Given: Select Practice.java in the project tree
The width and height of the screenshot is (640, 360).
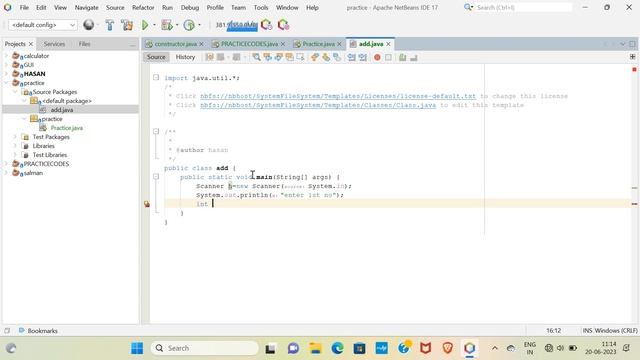Looking at the screenshot, I should pyautogui.click(x=67, y=128).
